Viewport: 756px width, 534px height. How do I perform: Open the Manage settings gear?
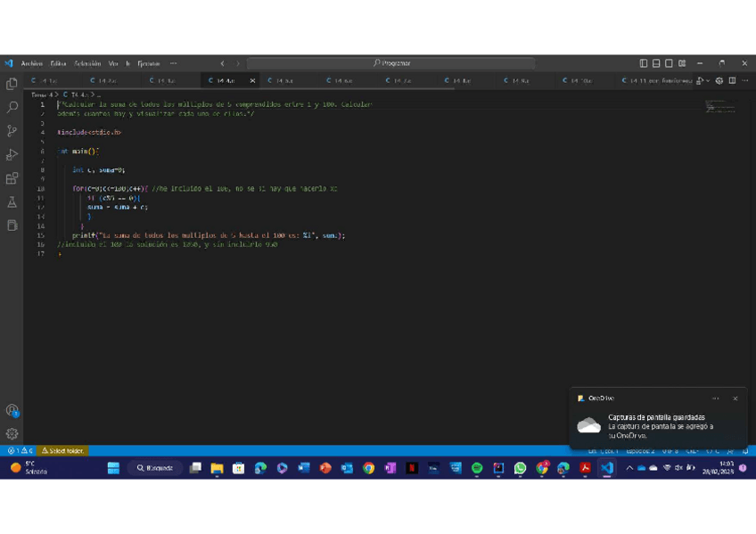(12, 434)
